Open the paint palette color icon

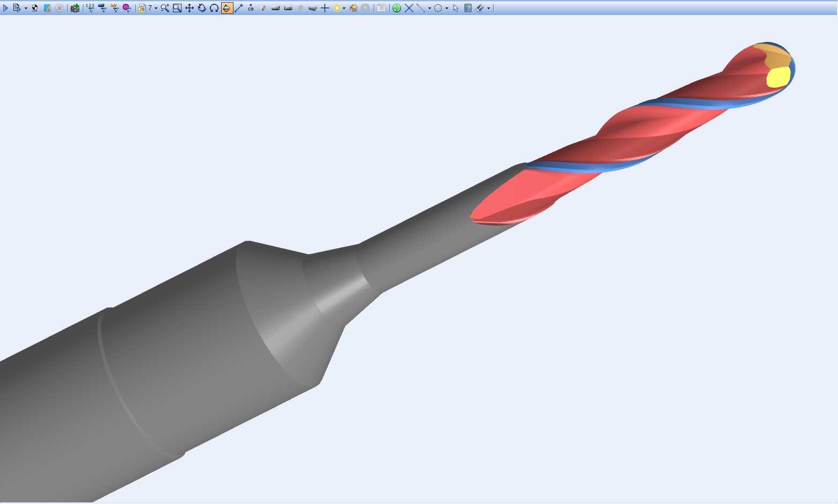(x=353, y=8)
